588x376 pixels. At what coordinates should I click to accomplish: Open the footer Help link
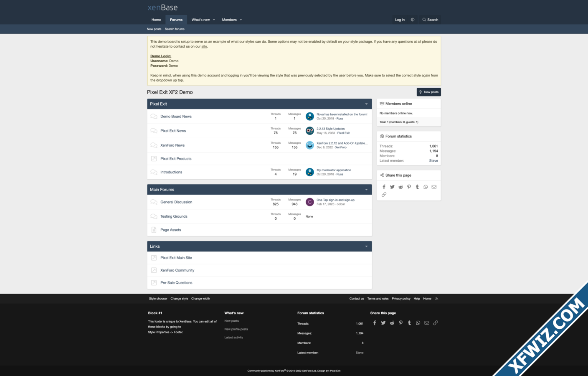[417, 299]
